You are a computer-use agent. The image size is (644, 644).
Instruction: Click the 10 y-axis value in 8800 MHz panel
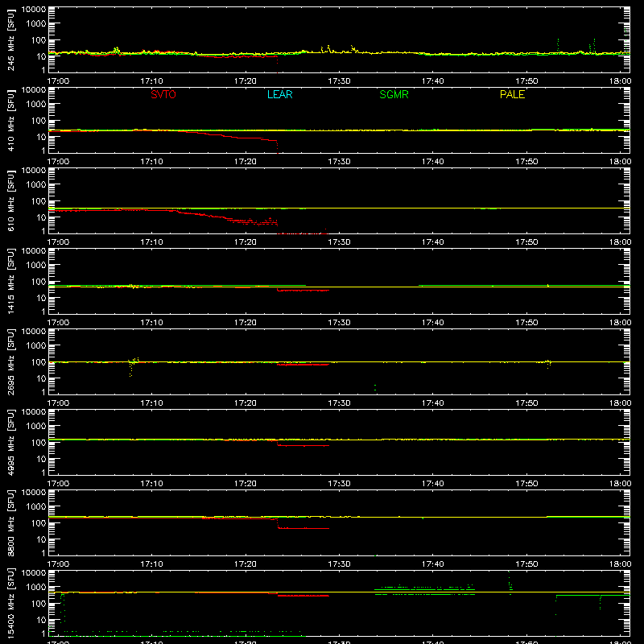(x=41, y=539)
